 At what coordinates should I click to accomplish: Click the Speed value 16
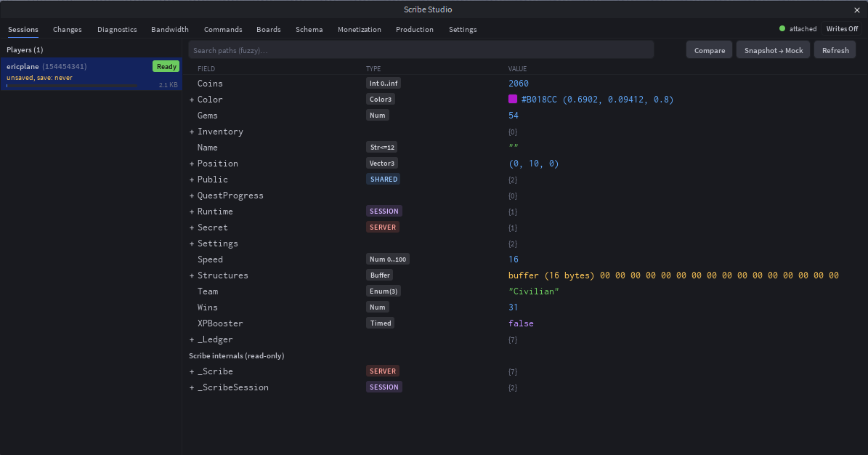pyautogui.click(x=514, y=259)
